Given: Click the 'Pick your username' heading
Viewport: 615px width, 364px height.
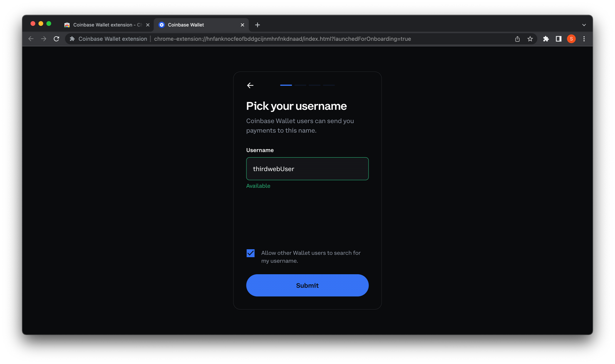Looking at the screenshot, I should click(x=296, y=106).
